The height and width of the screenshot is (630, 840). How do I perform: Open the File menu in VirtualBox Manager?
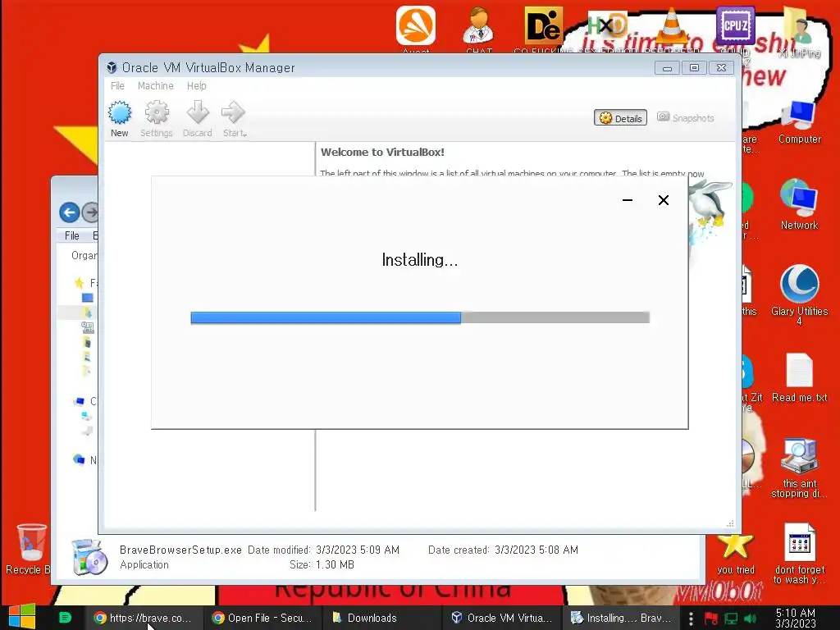click(x=117, y=85)
